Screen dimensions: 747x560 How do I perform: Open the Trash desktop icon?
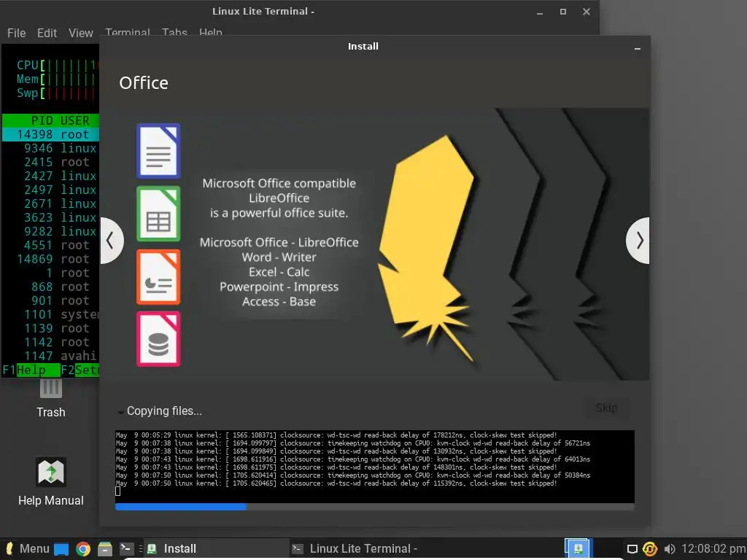pyautogui.click(x=51, y=399)
